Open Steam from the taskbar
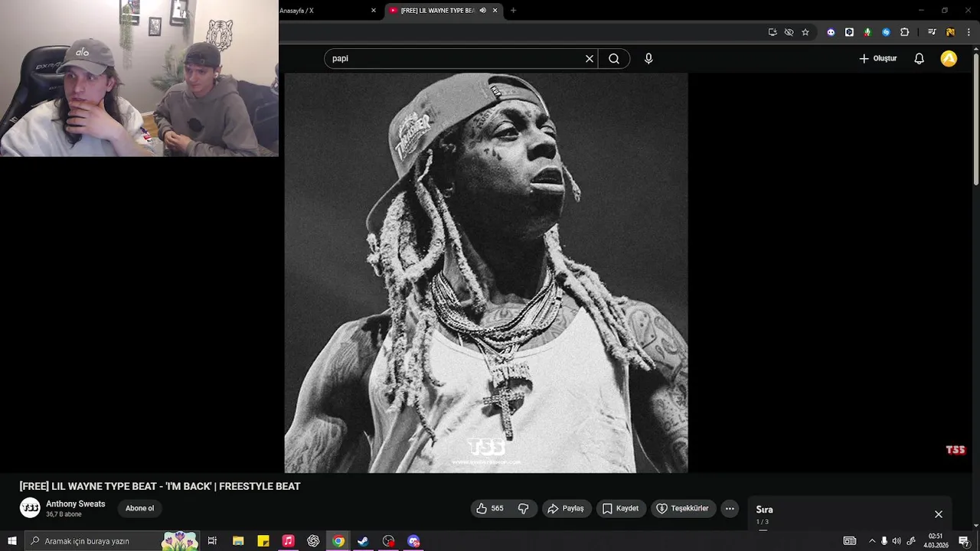 (x=363, y=541)
